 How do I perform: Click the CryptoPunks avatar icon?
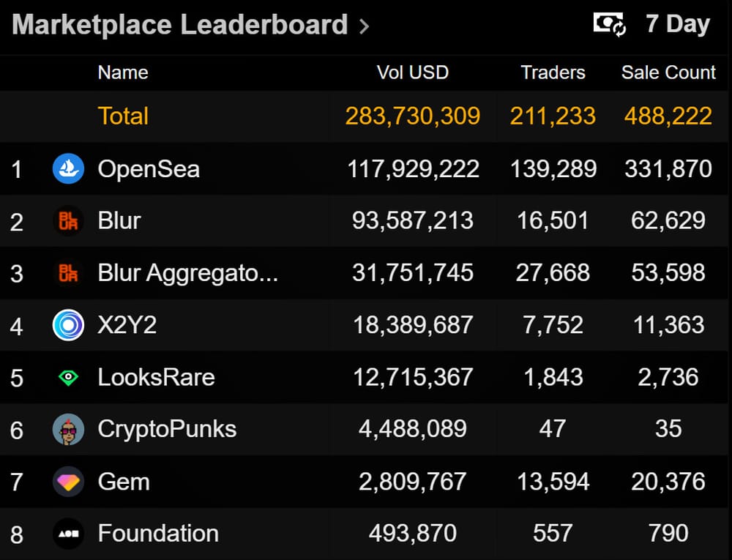(x=68, y=430)
